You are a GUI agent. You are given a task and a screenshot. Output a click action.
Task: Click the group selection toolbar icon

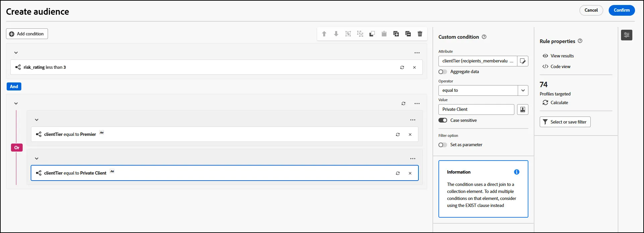coord(348,34)
